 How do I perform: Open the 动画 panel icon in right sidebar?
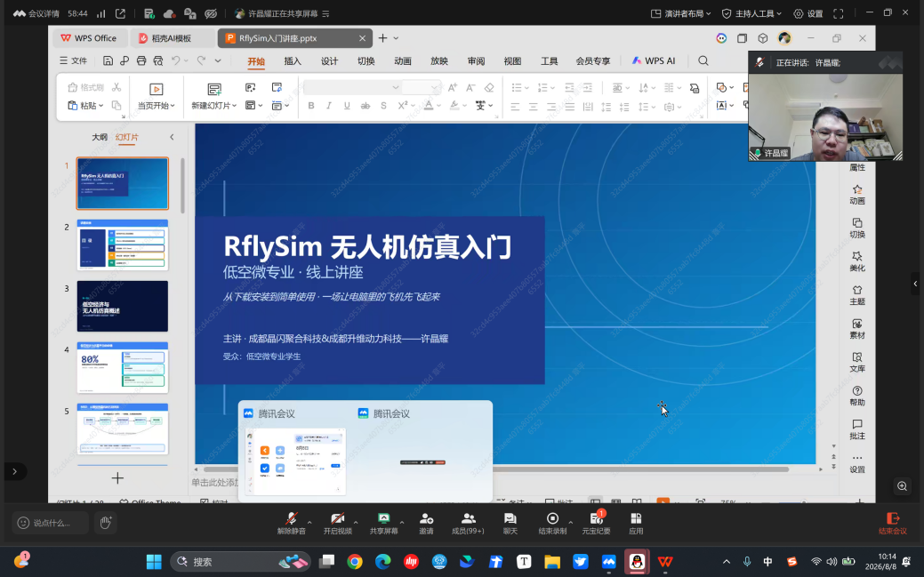(857, 195)
